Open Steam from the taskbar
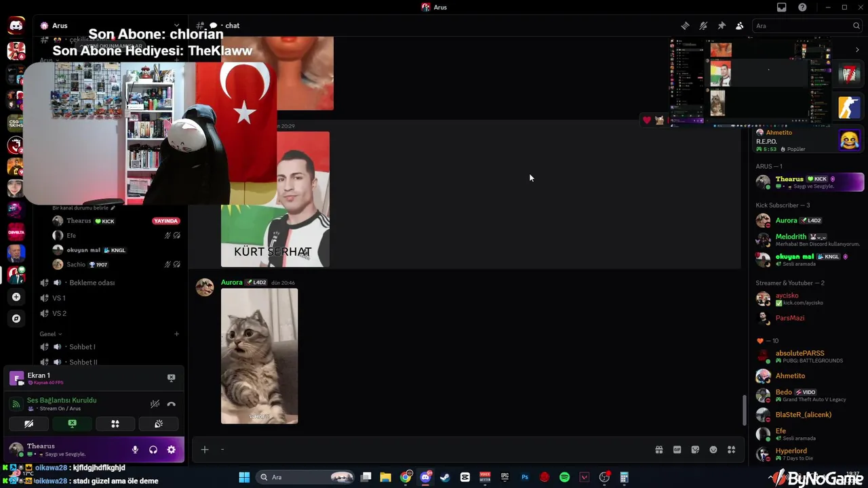Viewport: 868px width, 488px height. click(445, 477)
